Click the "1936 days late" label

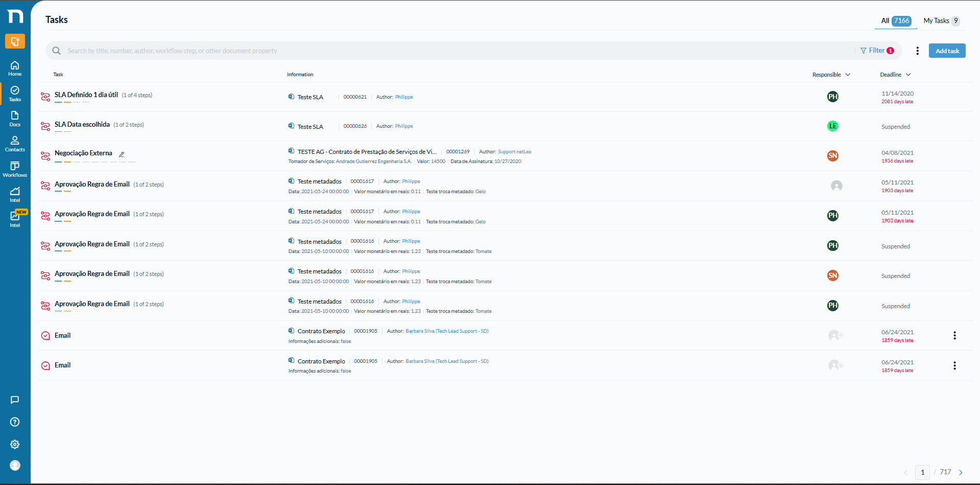[x=897, y=161]
